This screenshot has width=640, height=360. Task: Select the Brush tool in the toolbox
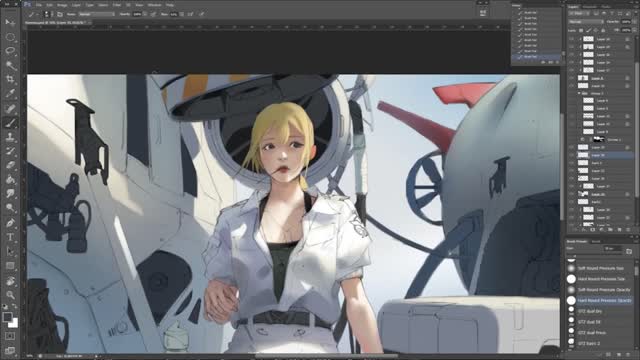coord(10,122)
